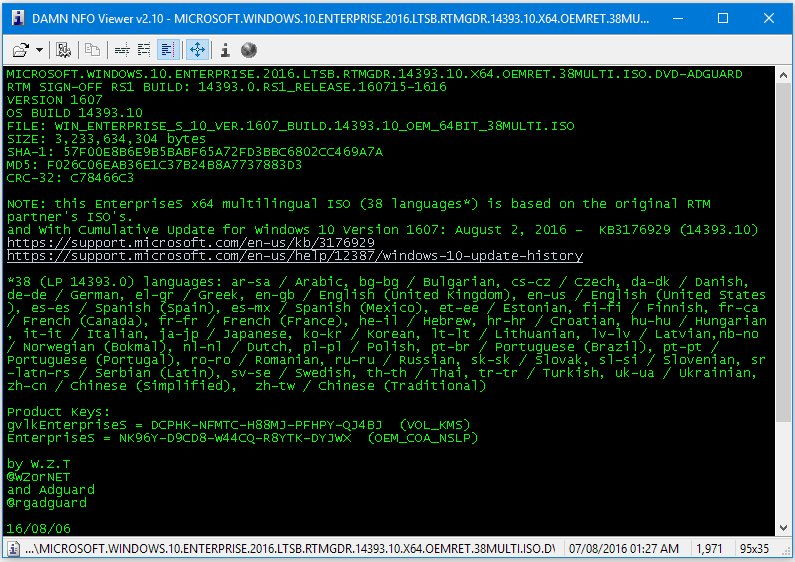This screenshot has width=795, height=562.
Task: Click the VERSION 1607 line
Action: 55,100
